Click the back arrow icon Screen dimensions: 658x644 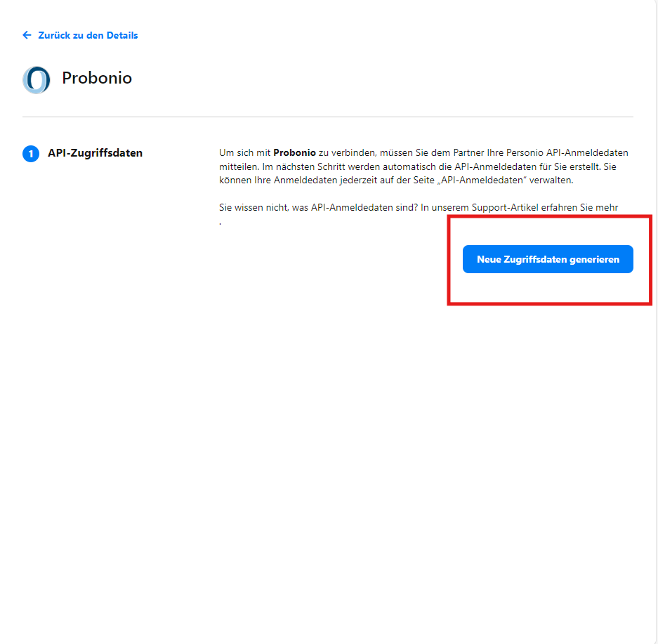tap(27, 35)
